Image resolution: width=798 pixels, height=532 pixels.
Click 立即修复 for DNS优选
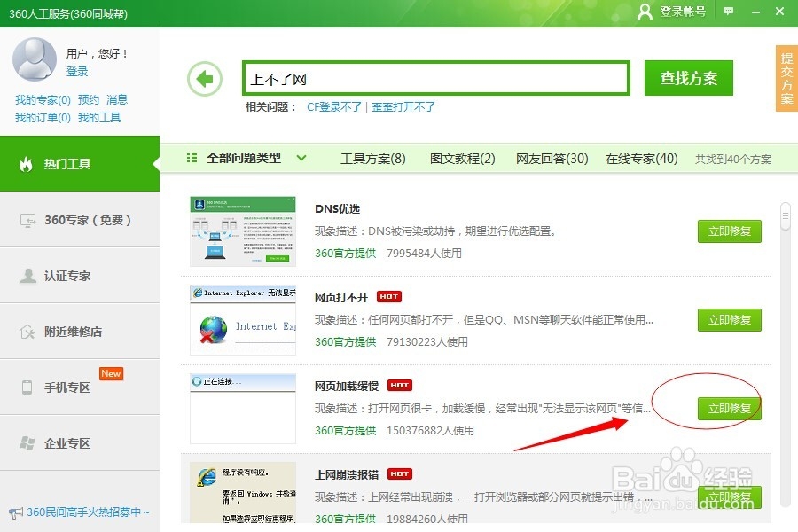click(730, 231)
